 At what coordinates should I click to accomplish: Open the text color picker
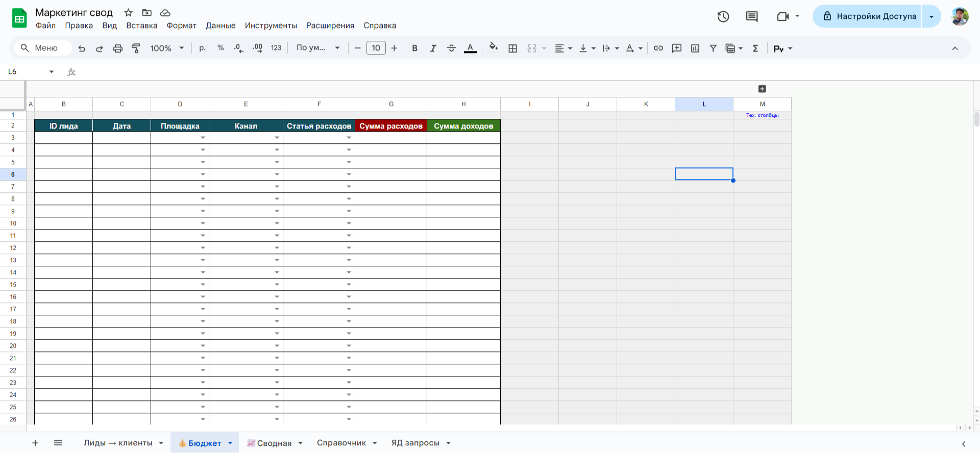[x=470, y=48]
